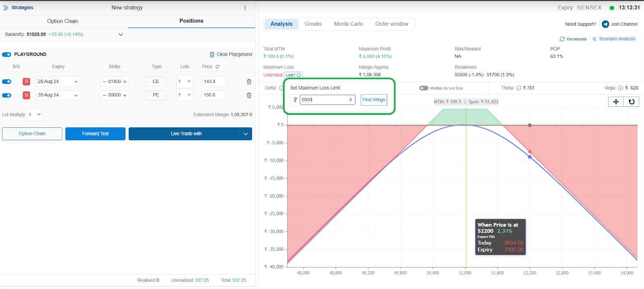Click the Need Support? text
This screenshot has height=289, width=644.
pos(580,24)
